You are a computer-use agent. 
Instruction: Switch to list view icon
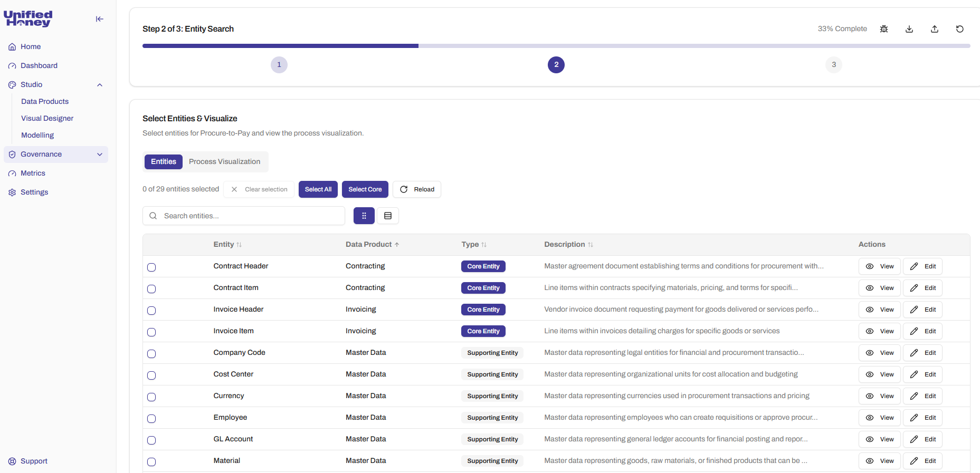click(388, 216)
